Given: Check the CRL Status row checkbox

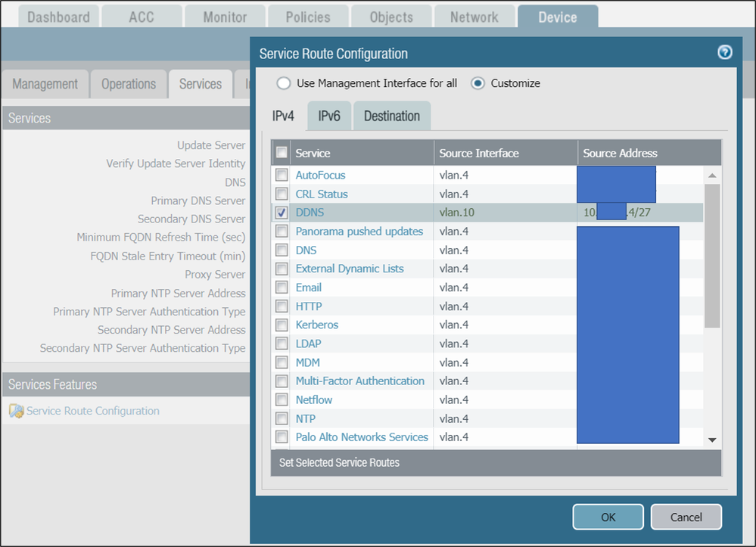Looking at the screenshot, I should tap(282, 194).
